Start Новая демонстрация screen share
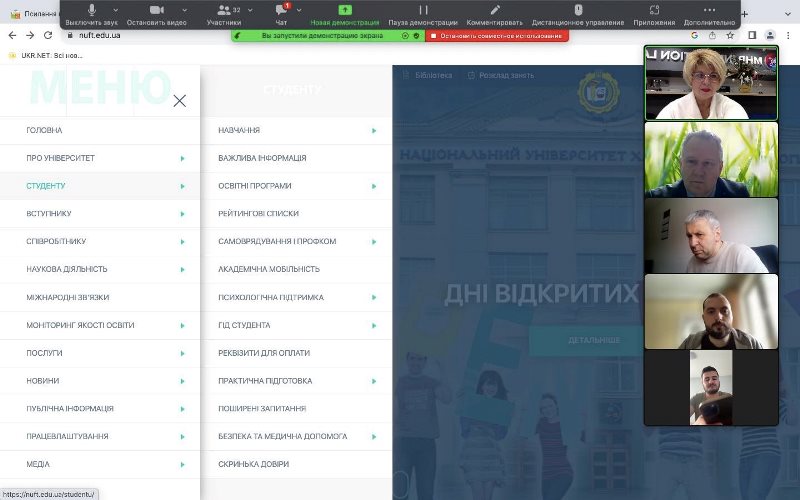 [x=345, y=11]
